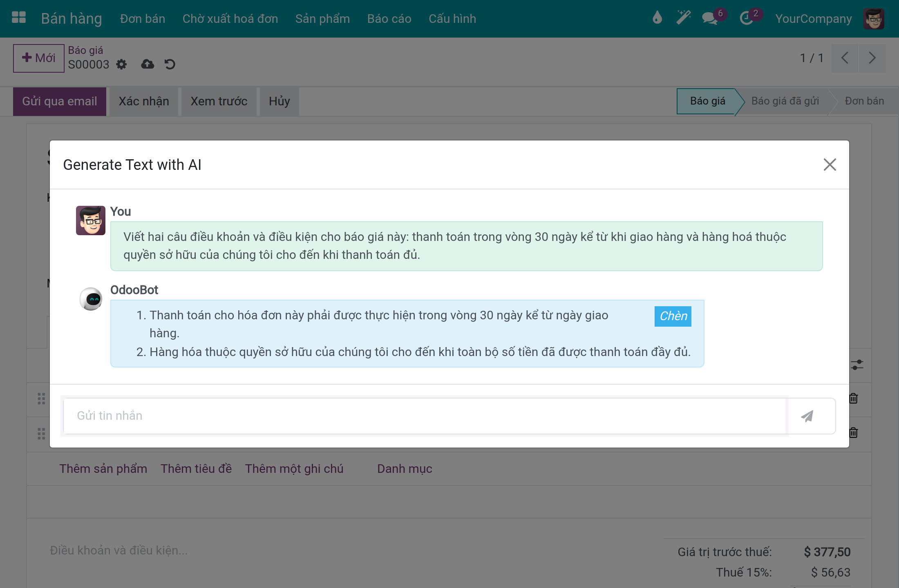Viewport: 899px width, 588px height.
Task: Click the column settings sliders icon
Action: coord(857,365)
